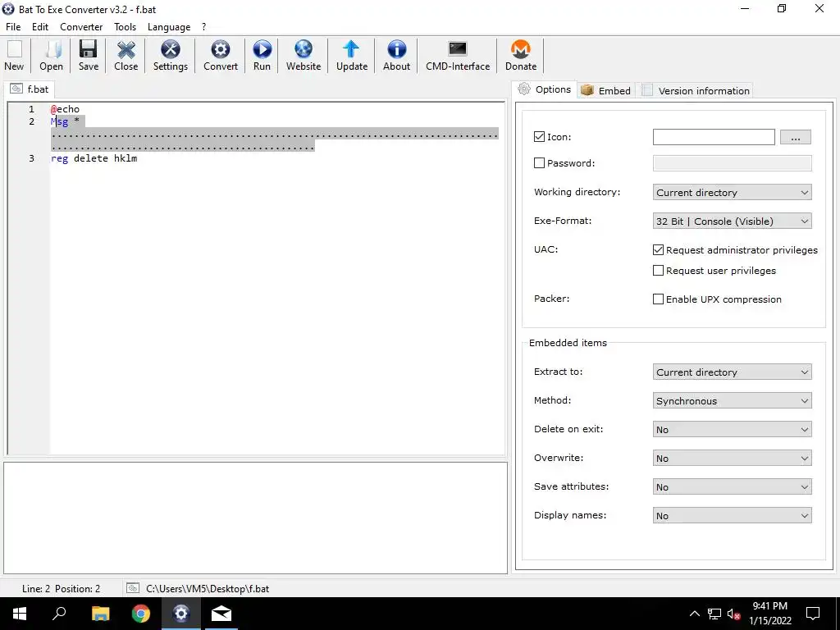Click the Bat To Exe taskbar icon
This screenshot has width=840, height=630.
tap(181, 614)
